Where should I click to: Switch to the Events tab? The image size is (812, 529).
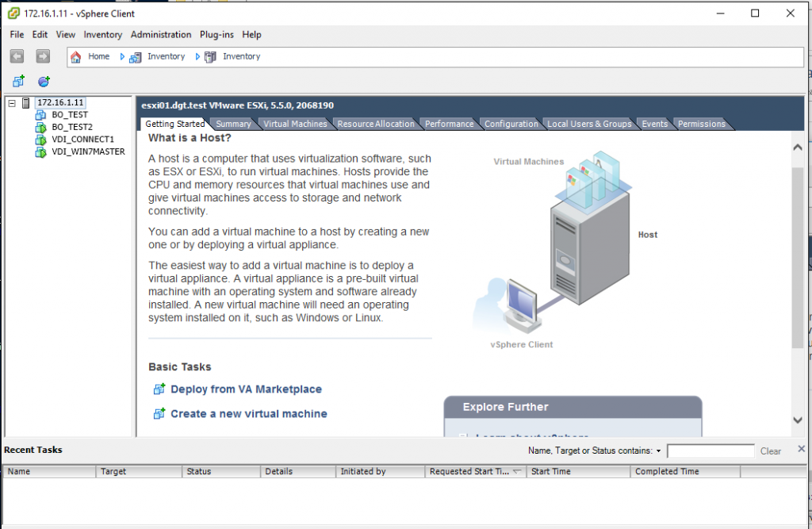click(x=654, y=124)
